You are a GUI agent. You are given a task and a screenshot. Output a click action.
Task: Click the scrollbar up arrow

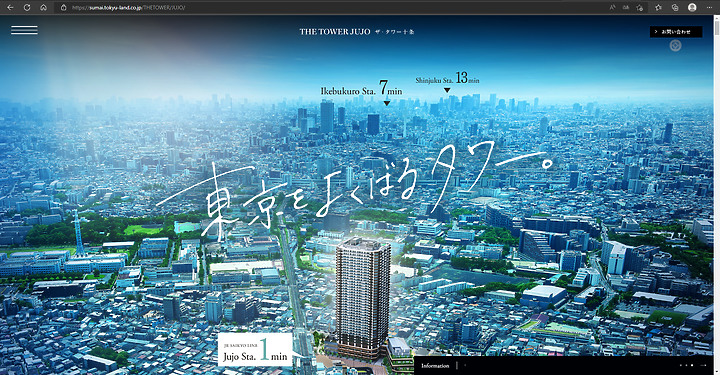(716, 18)
